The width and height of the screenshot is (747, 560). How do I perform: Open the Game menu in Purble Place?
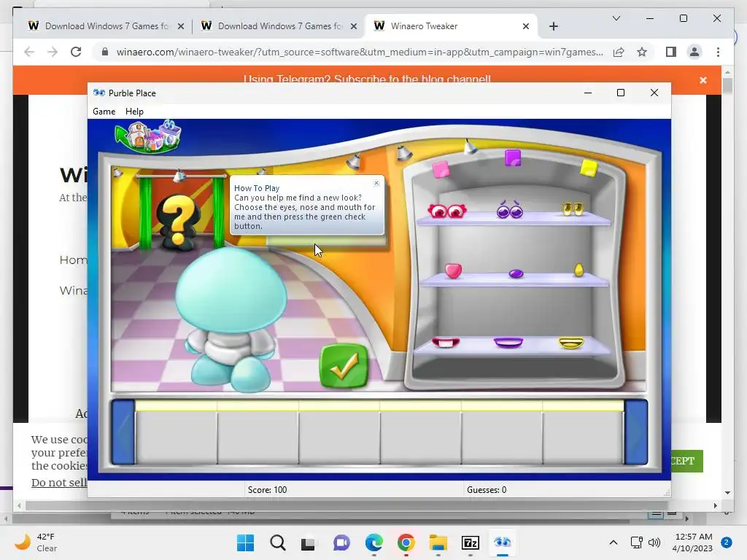coord(104,112)
